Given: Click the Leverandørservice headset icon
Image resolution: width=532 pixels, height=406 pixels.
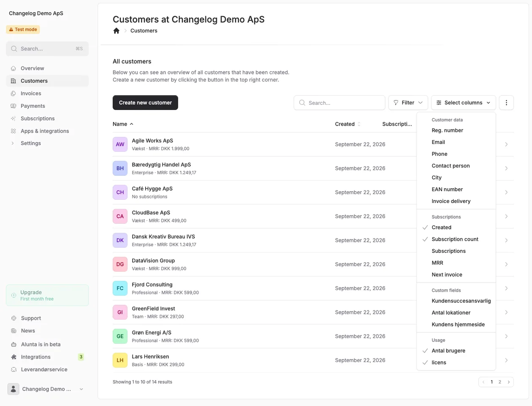Looking at the screenshot, I should coord(14,370).
